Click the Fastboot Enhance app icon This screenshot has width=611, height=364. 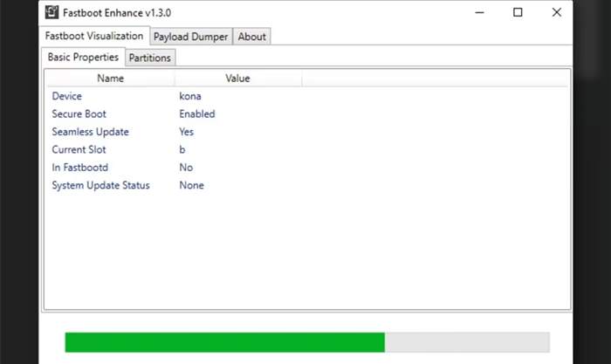51,12
